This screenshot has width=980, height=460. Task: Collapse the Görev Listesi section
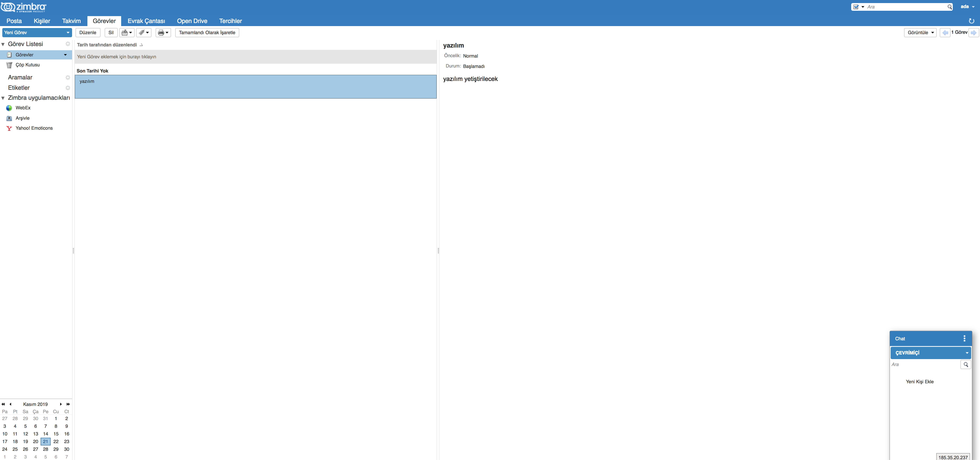(x=3, y=45)
